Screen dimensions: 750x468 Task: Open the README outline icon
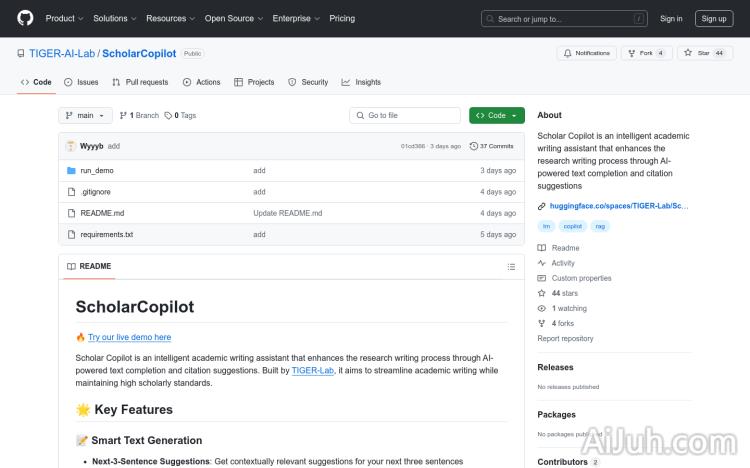(511, 267)
